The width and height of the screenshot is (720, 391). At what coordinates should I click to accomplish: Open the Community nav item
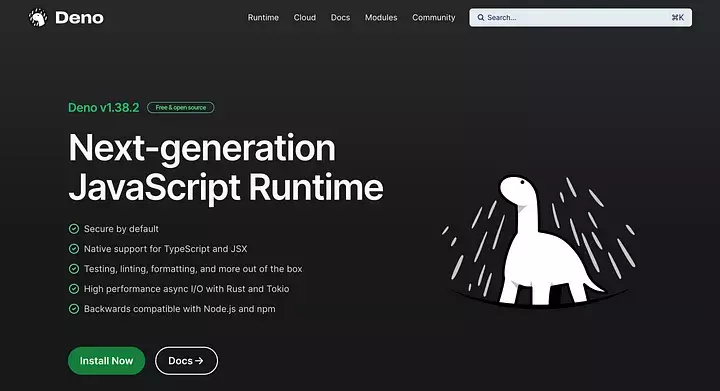(x=433, y=17)
